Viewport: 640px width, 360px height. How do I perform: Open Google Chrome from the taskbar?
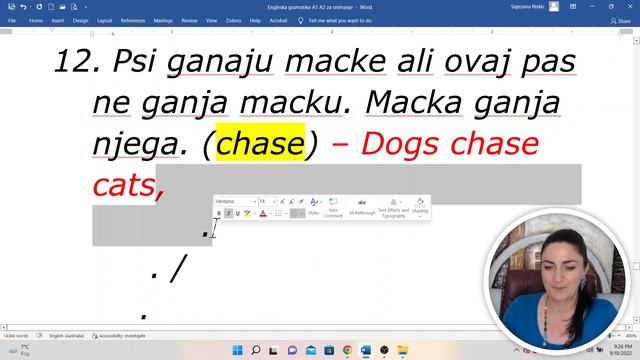click(x=347, y=350)
